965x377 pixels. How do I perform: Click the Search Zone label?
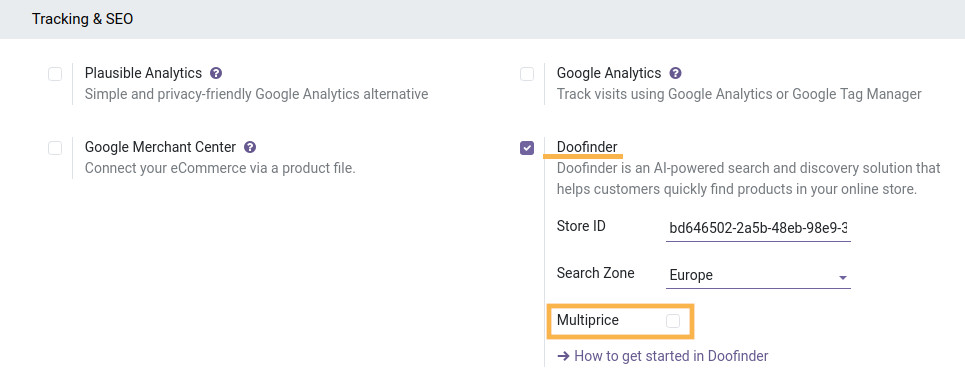[x=596, y=272]
